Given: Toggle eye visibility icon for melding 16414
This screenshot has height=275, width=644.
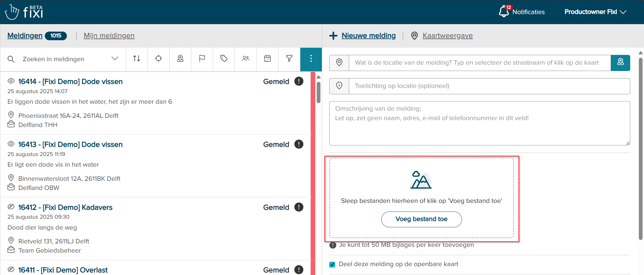Looking at the screenshot, I should point(11,81).
